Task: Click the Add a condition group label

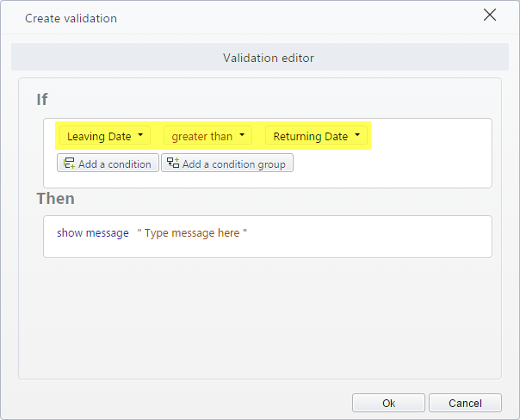Action: pyautogui.click(x=234, y=164)
